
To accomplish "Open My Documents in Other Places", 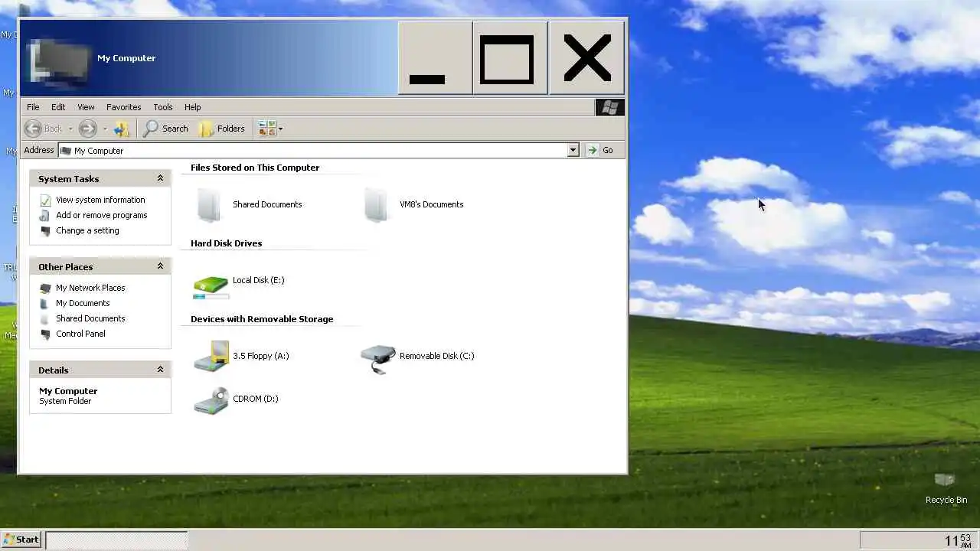I will click(x=83, y=303).
